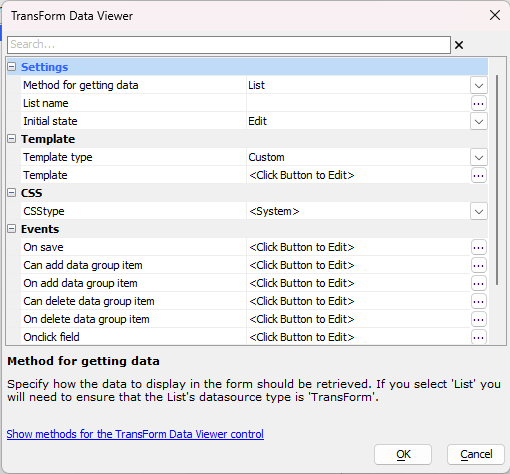
Task: Open editor for On delete data group item
Action: [479, 319]
